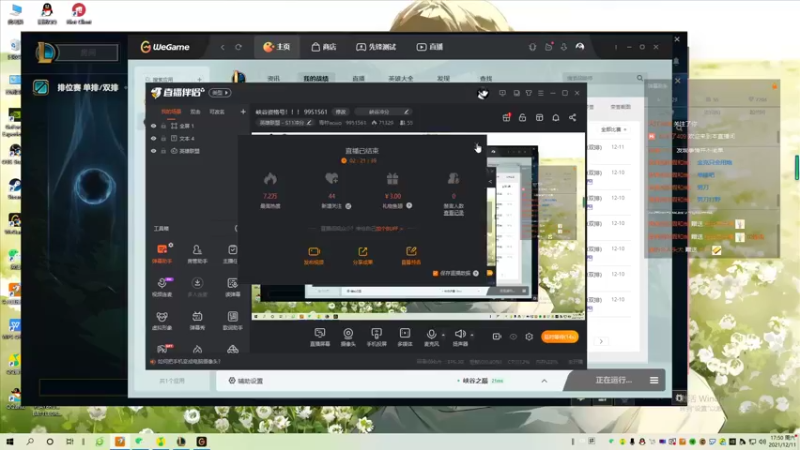Viewport: 800px width, 450px height.
Task: Toggle visibility of the 全屏 1 source
Action: [153, 126]
